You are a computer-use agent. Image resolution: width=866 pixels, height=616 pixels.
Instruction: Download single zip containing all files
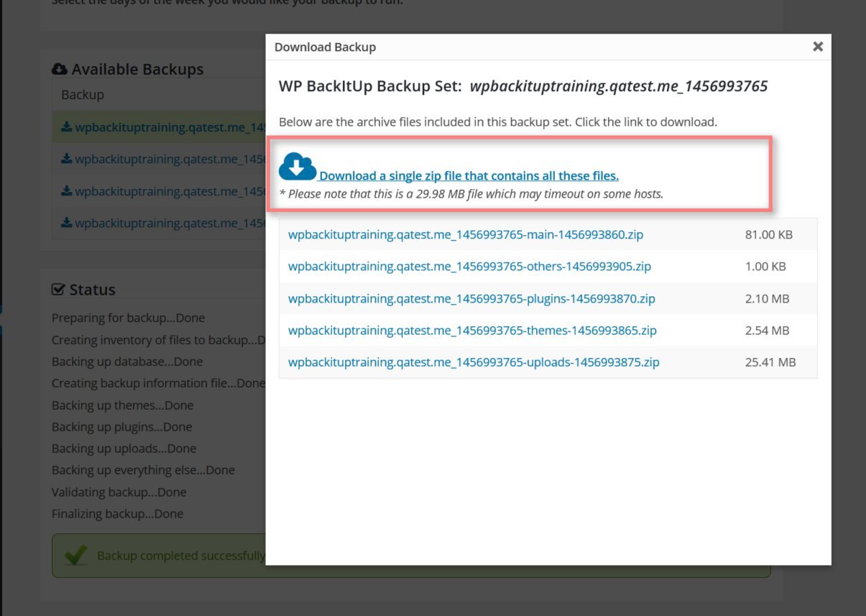click(x=469, y=176)
